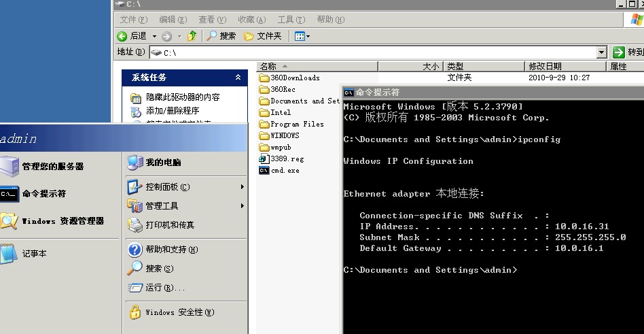Viewport: 644px width, 334px height.
Task: Click the ipconfig command text
Action: coord(539,139)
